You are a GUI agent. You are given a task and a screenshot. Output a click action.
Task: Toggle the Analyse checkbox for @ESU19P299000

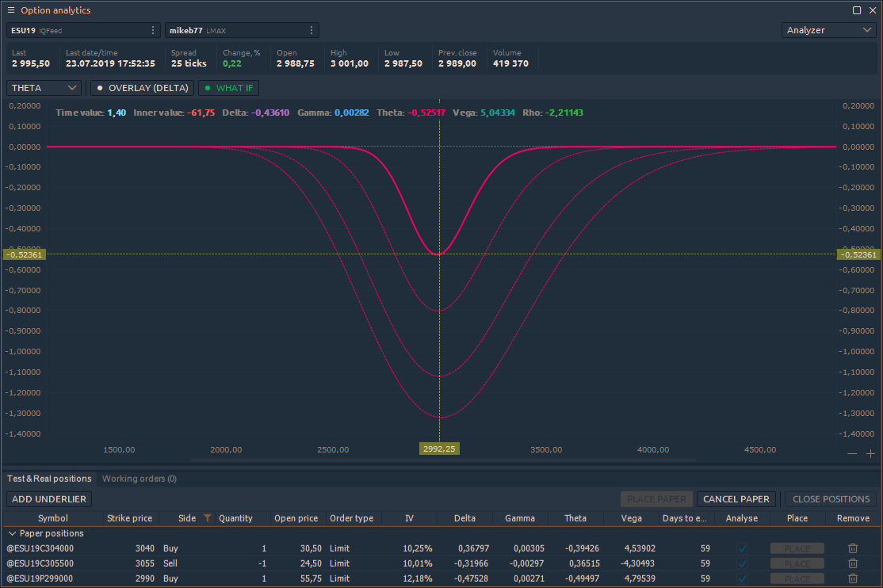tap(742, 578)
